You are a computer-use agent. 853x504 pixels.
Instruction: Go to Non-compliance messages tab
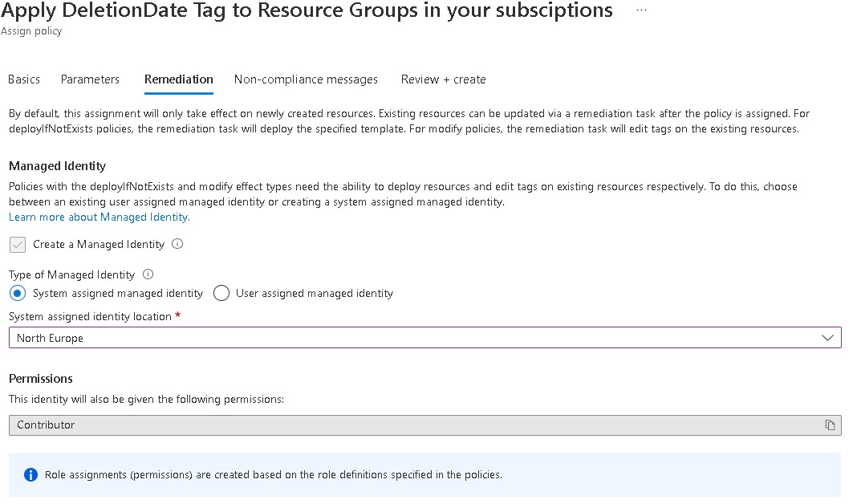[x=306, y=79]
